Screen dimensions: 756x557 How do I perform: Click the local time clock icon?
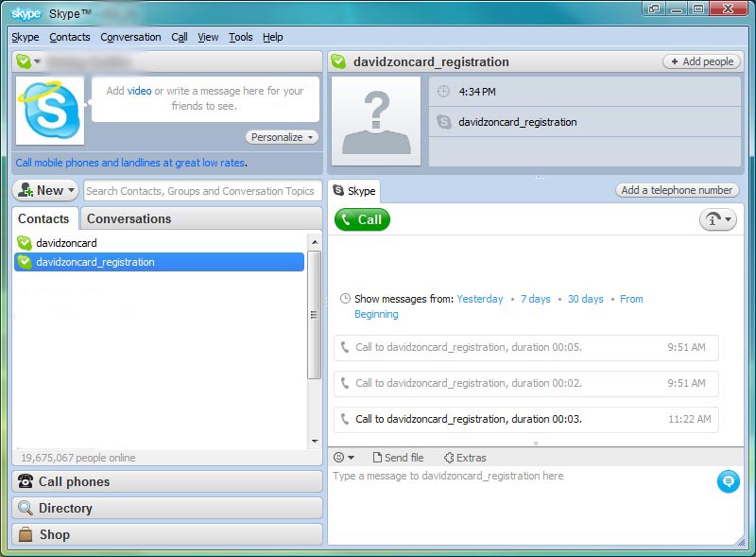[x=443, y=91]
